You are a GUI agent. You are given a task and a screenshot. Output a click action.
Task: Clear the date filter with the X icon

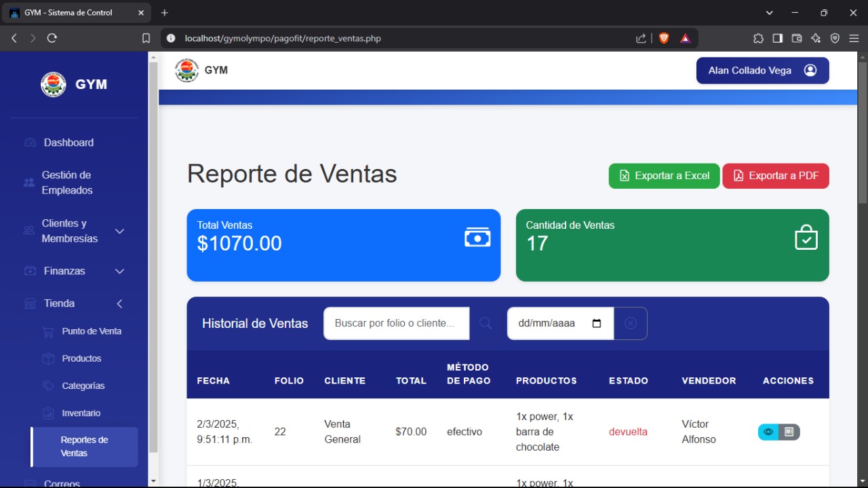630,323
